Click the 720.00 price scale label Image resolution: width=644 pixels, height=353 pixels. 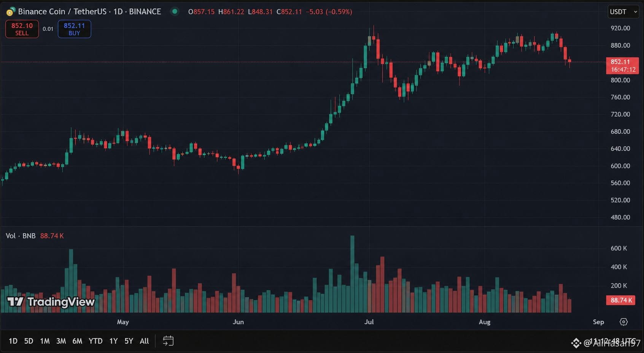620,114
